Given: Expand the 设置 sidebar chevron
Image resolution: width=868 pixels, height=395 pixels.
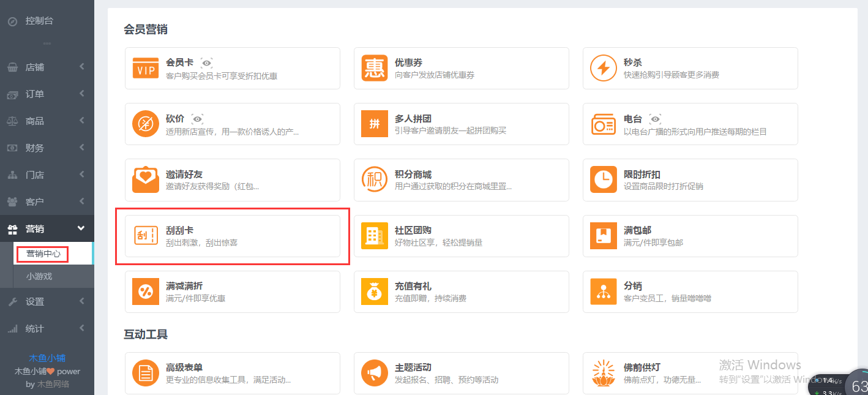Looking at the screenshot, I should (81, 301).
